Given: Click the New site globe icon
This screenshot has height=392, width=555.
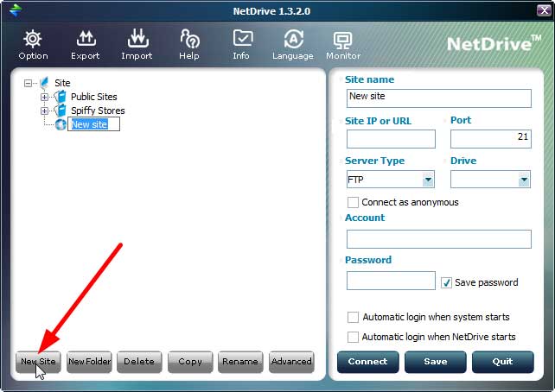Looking at the screenshot, I should (x=61, y=124).
